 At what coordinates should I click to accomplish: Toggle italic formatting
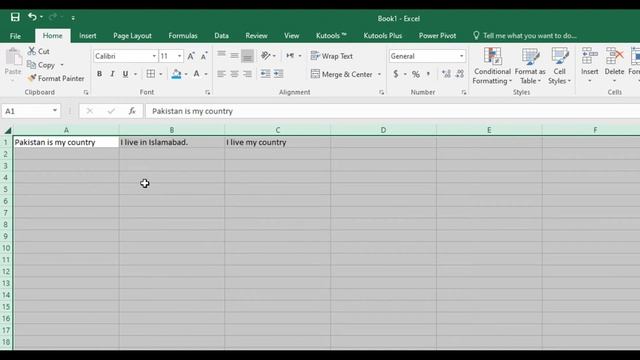pyautogui.click(x=112, y=74)
